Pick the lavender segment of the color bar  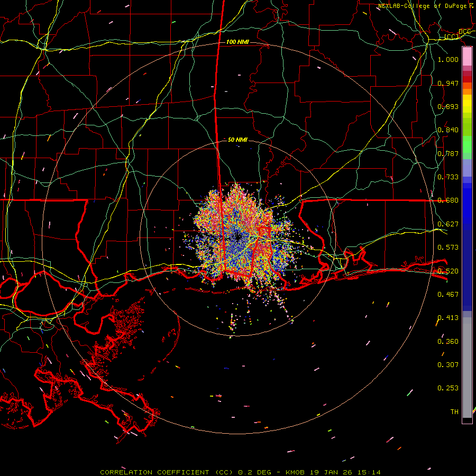pos(467,168)
